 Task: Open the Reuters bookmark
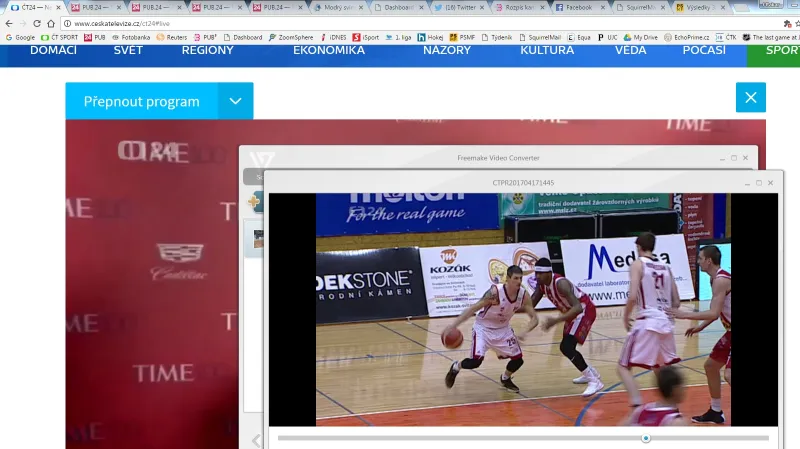coord(172,37)
